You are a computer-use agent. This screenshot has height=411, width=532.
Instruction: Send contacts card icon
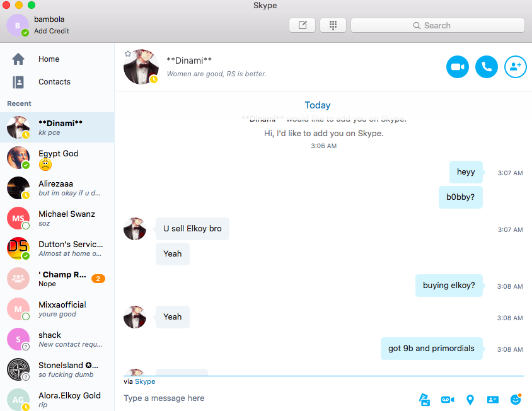click(x=493, y=400)
